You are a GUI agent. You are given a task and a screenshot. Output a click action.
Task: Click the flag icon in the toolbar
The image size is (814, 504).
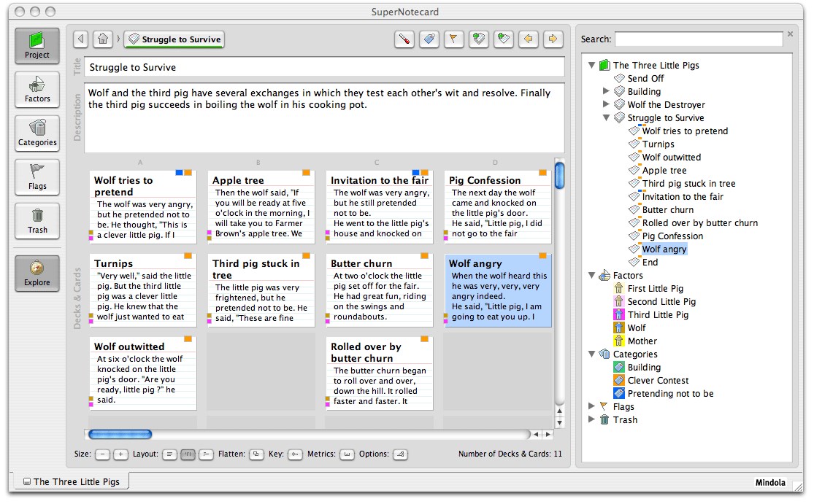click(454, 39)
